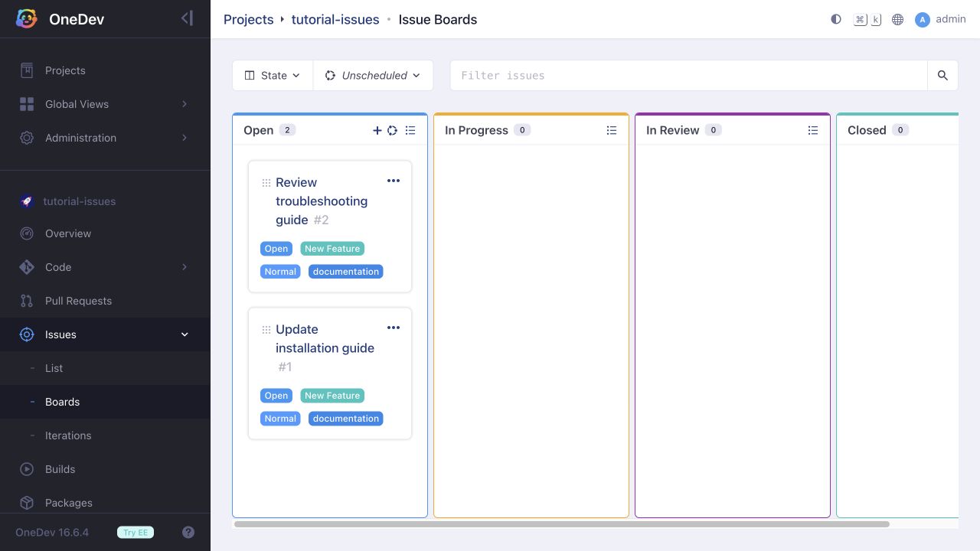Image resolution: width=980 pixels, height=551 pixels.
Task: Open the command palette keyboard shortcut icon
Action: click(x=867, y=19)
